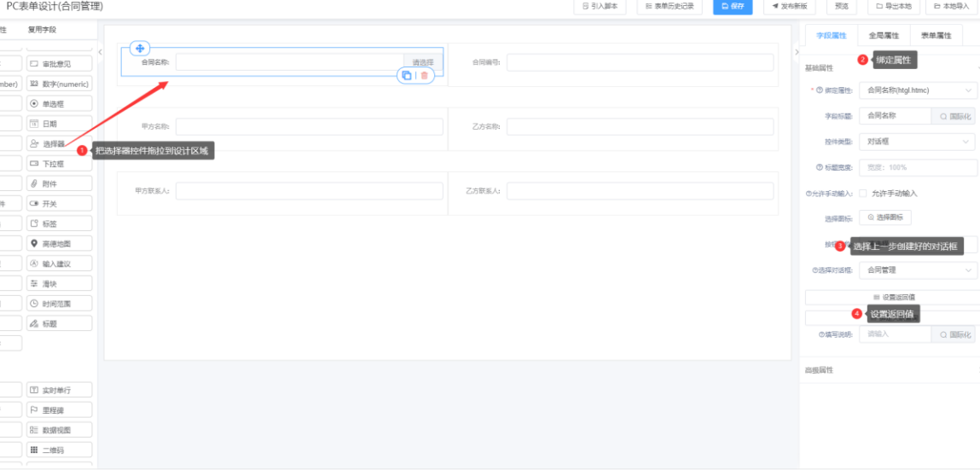Screen dimensions: 980x470
Task: Click the 导出本地 export button
Action: pos(893,6)
